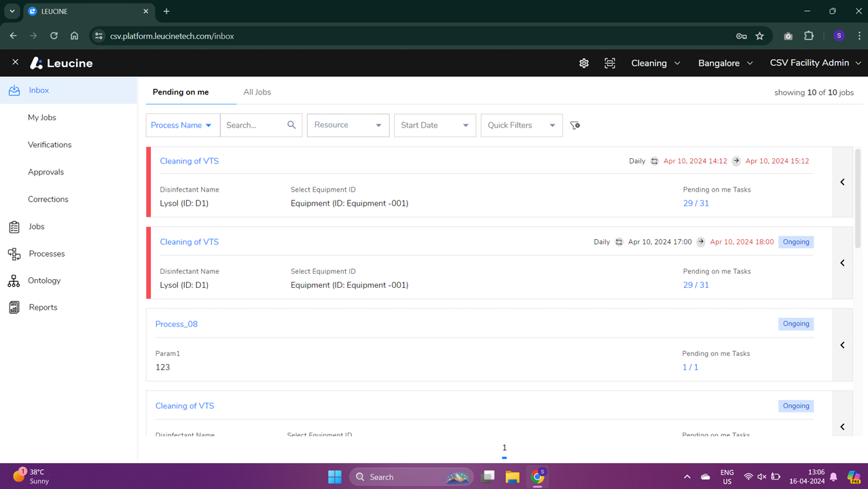Switch to the All Jobs tab
The height and width of the screenshot is (489, 868).
coord(257,92)
